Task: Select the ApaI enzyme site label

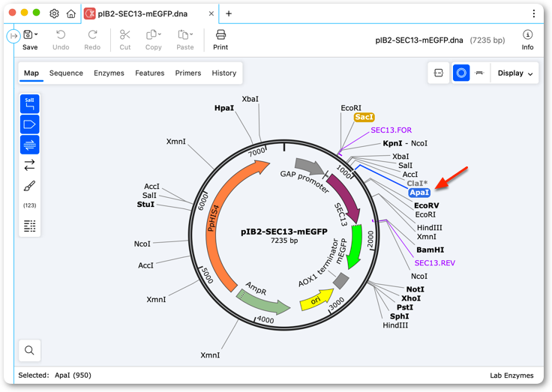Action: pos(419,193)
